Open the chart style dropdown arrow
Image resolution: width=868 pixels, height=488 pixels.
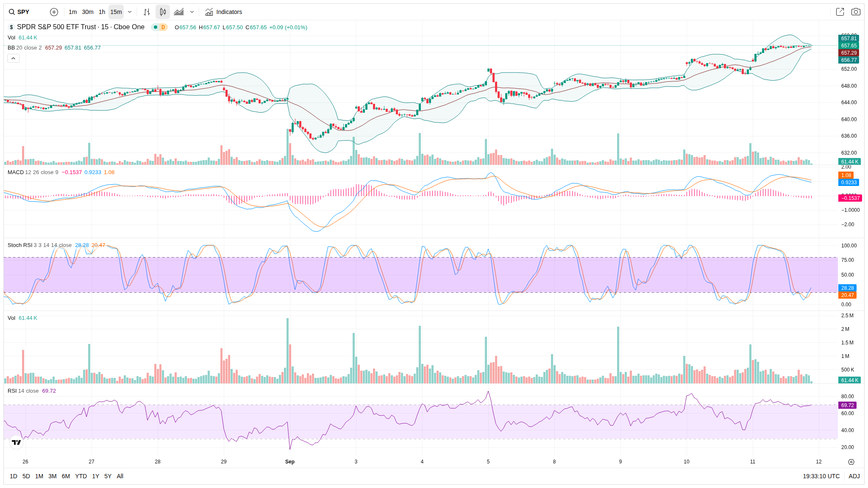192,12
